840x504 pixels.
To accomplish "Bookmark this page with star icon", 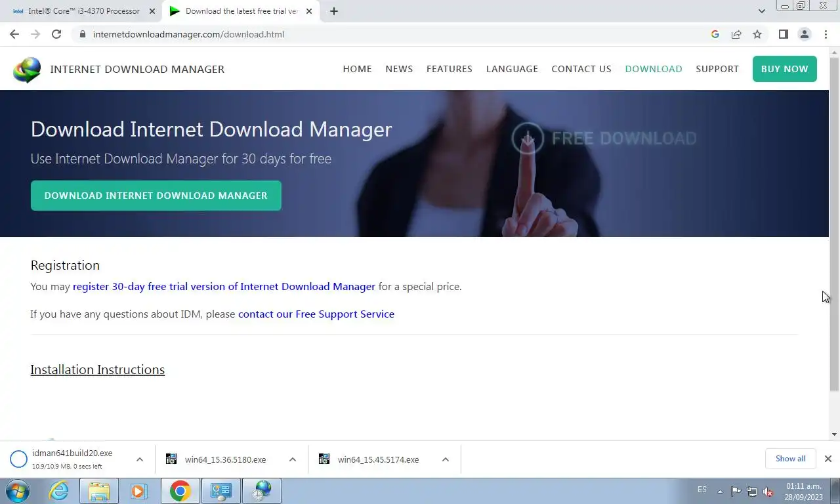I will (x=757, y=34).
